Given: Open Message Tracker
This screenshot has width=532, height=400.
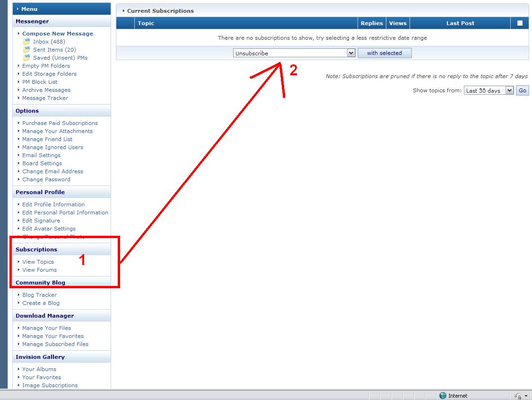Looking at the screenshot, I should [45, 98].
